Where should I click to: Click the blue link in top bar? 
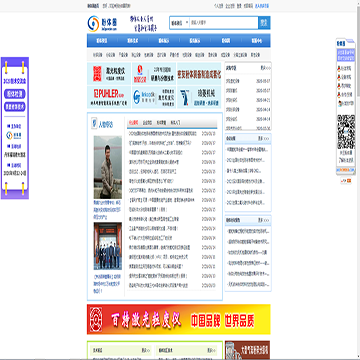point(262,6)
